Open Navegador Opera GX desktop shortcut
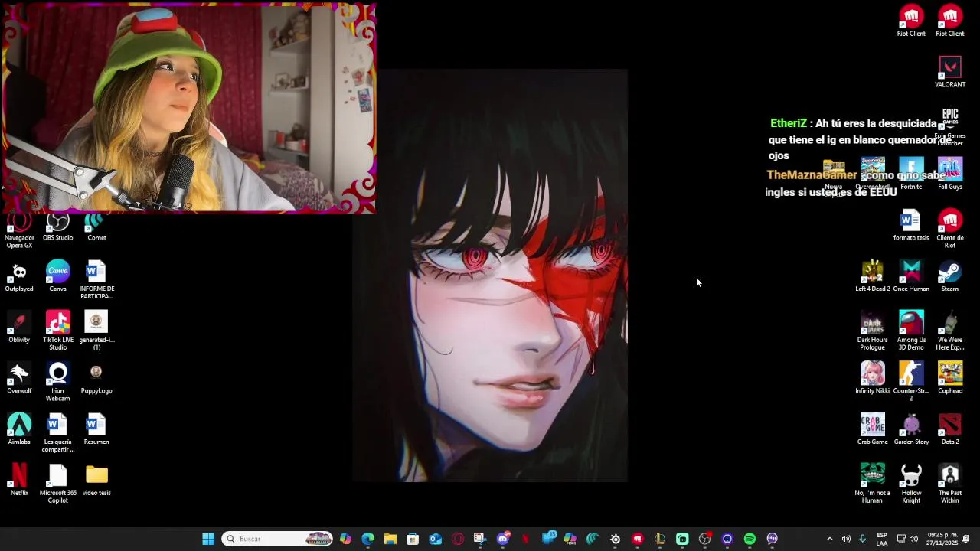The height and width of the screenshot is (551, 980). (x=19, y=230)
